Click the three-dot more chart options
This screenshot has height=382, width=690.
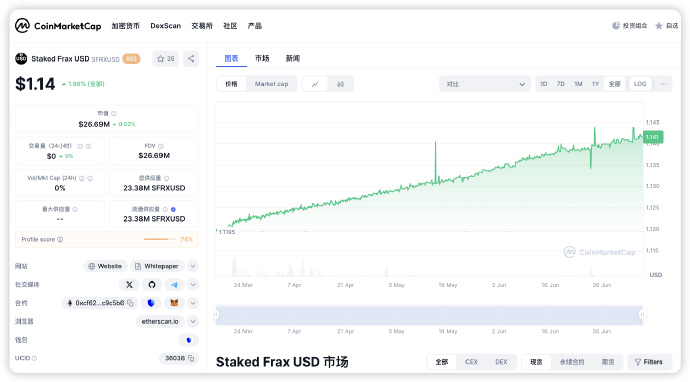(663, 84)
